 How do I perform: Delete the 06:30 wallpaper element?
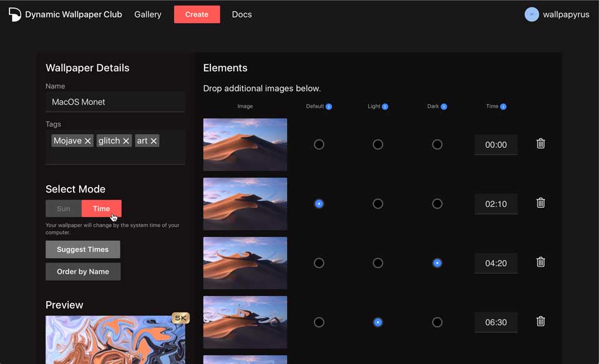click(540, 322)
